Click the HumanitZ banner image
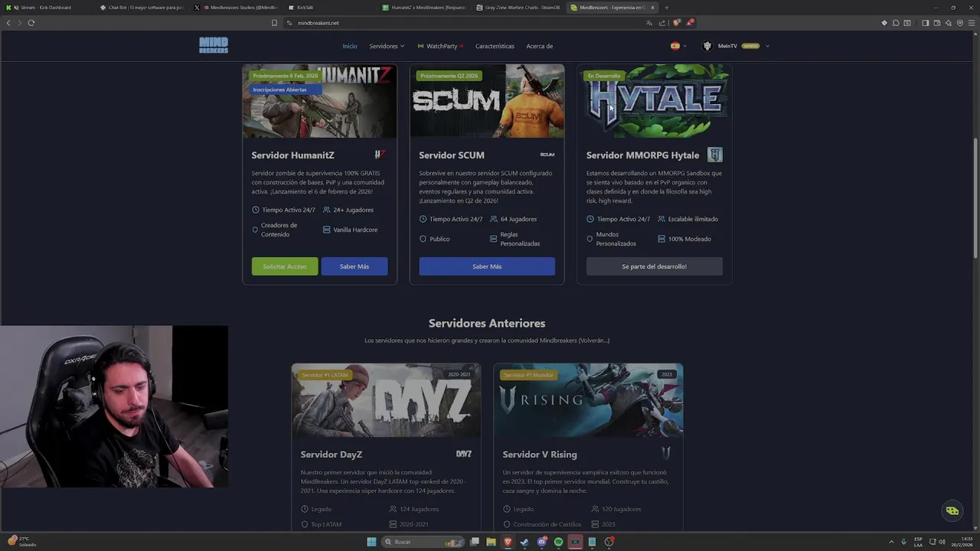 [320, 101]
